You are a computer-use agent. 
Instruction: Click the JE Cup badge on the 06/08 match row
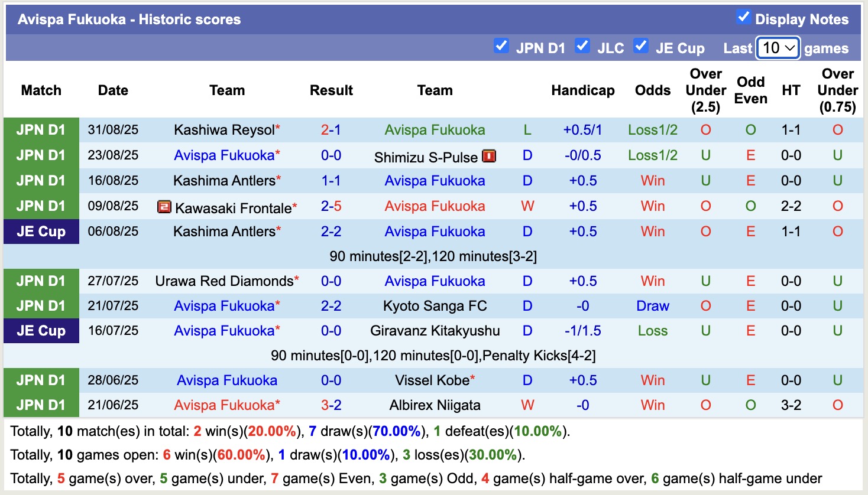(41, 232)
